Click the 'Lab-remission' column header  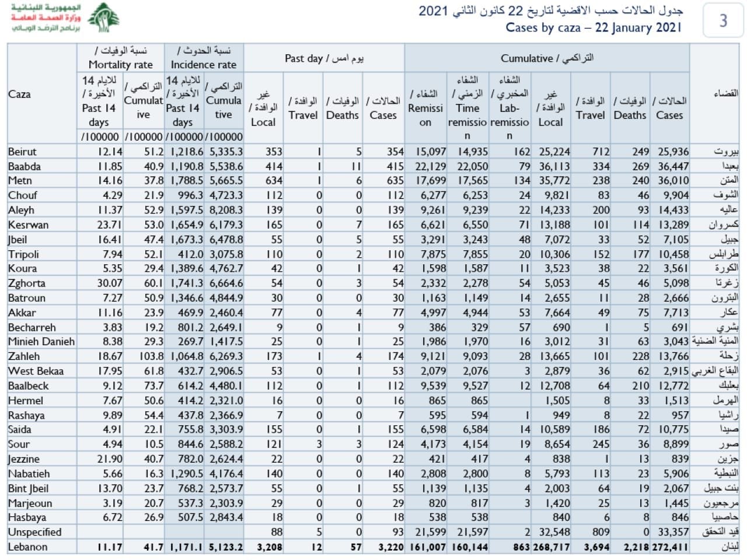click(x=509, y=108)
